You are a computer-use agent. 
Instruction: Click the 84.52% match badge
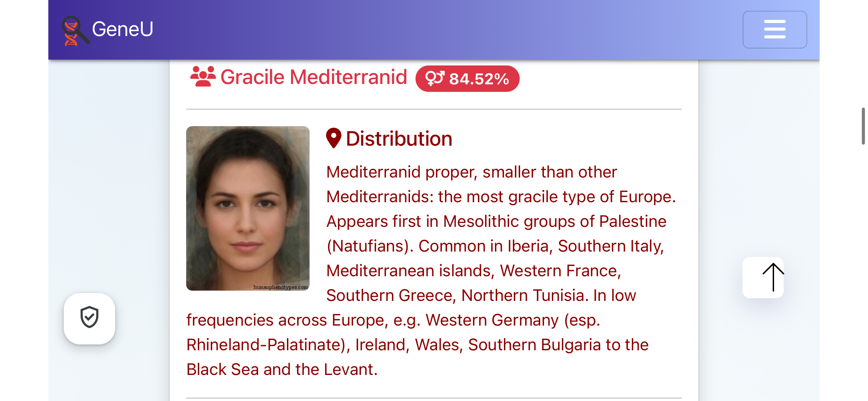pos(467,78)
